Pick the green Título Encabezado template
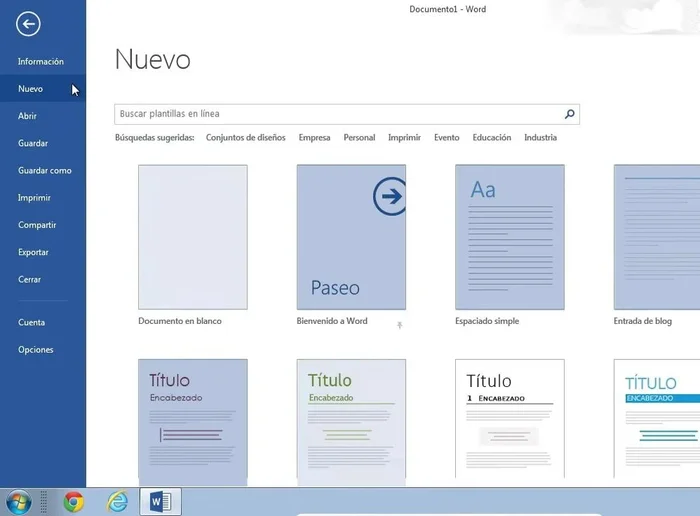 [x=351, y=422]
